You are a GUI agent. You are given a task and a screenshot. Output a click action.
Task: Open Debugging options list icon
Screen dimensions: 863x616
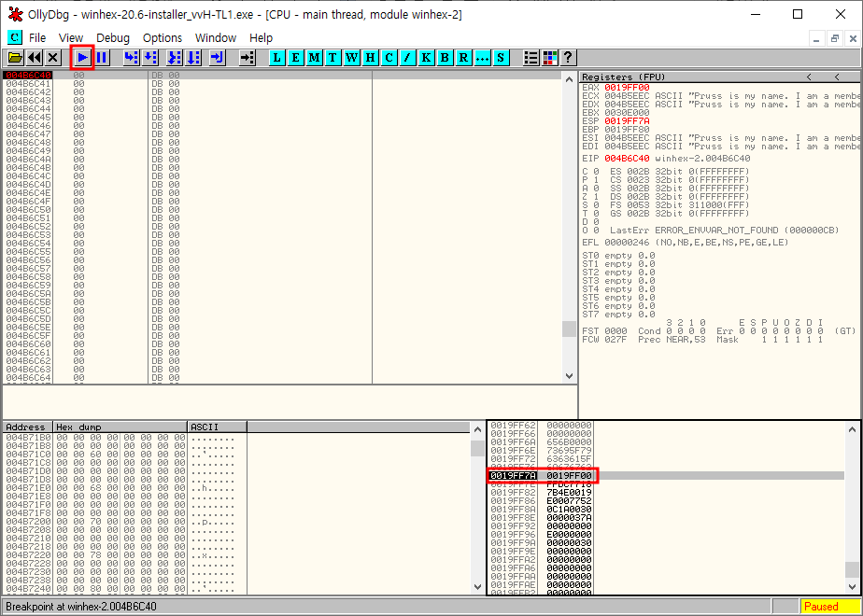tap(531, 57)
